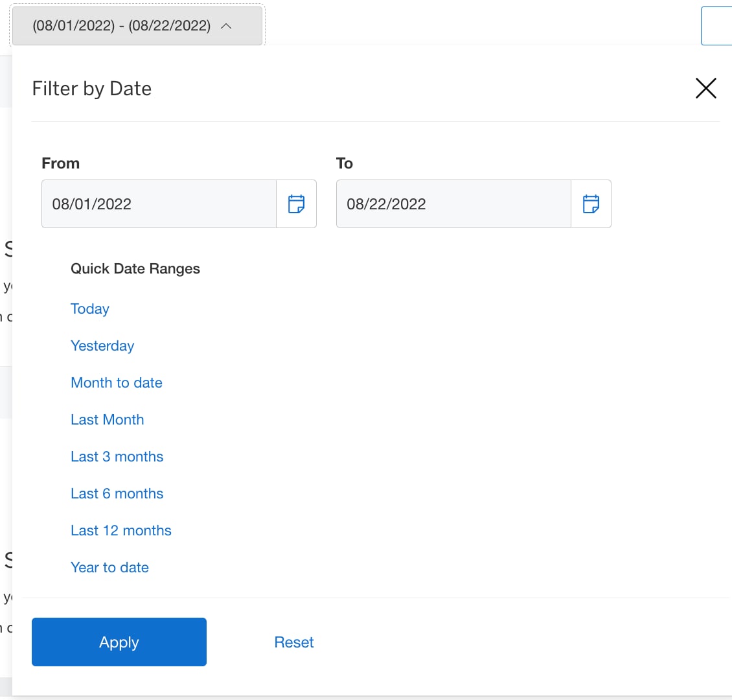Open the To date calendar picker

click(591, 204)
